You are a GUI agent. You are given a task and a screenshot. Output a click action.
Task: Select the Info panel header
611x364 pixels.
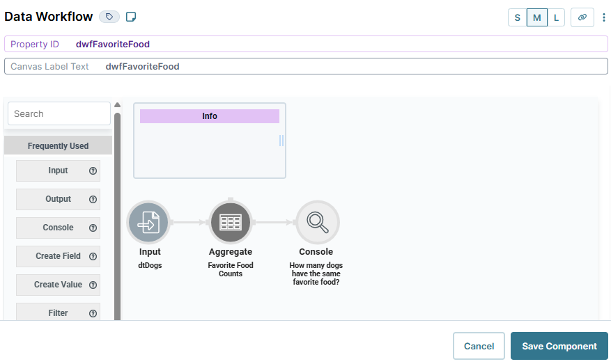pyautogui.click(x=210, y=116)
